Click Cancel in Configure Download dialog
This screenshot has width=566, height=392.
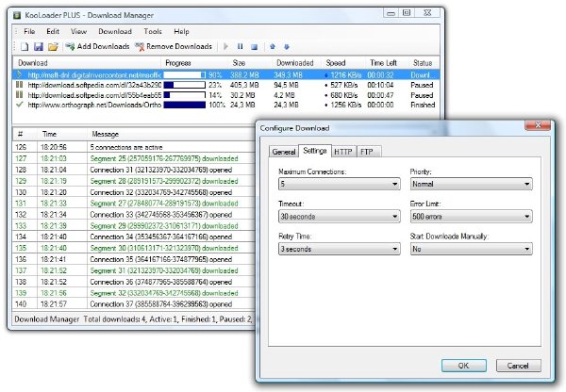click(x=518, y=366)
